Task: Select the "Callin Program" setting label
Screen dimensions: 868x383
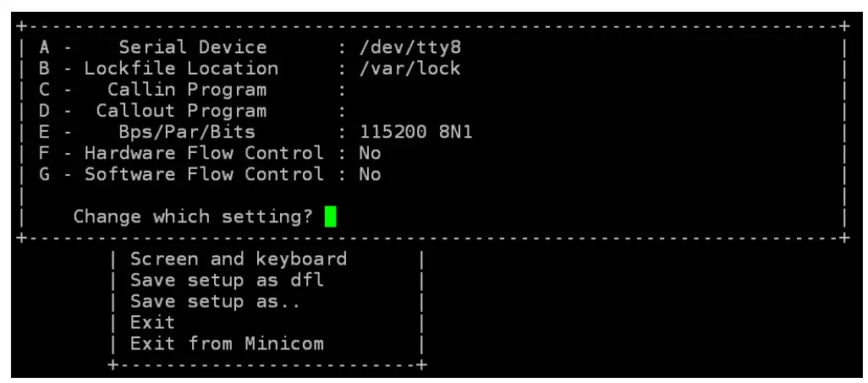Action: coord(186,90)
